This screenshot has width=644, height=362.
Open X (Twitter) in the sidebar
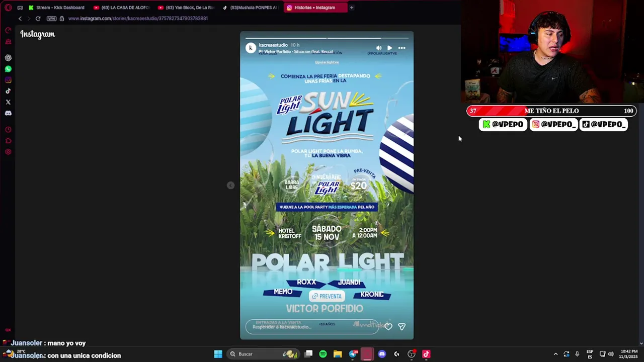point(8,102)
